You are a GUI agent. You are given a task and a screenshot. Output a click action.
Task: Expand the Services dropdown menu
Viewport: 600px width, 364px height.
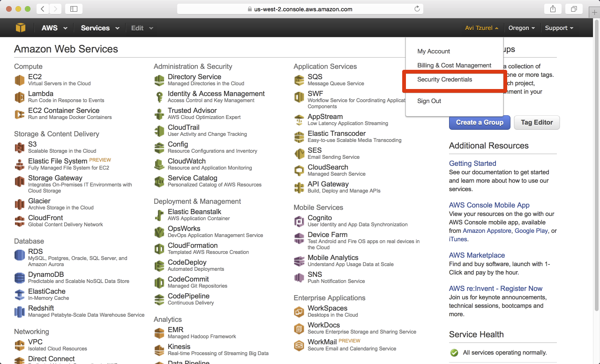pos(100,28)
